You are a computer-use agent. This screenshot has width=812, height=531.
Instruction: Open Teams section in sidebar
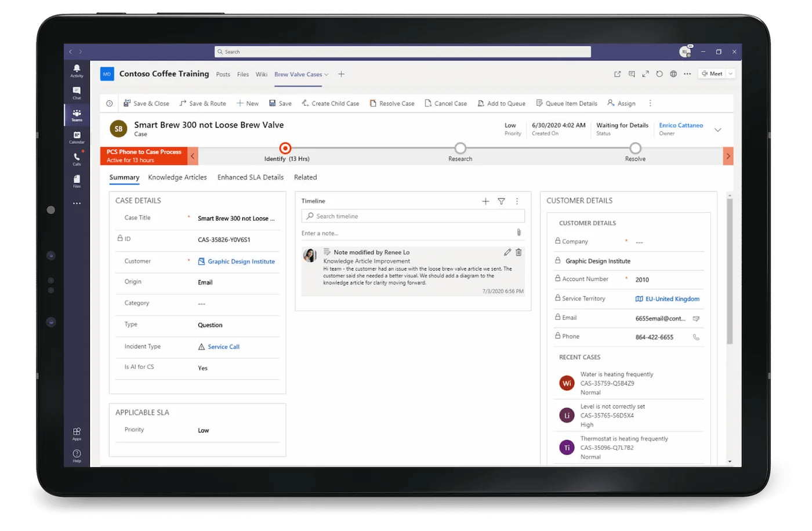point(77,115)
